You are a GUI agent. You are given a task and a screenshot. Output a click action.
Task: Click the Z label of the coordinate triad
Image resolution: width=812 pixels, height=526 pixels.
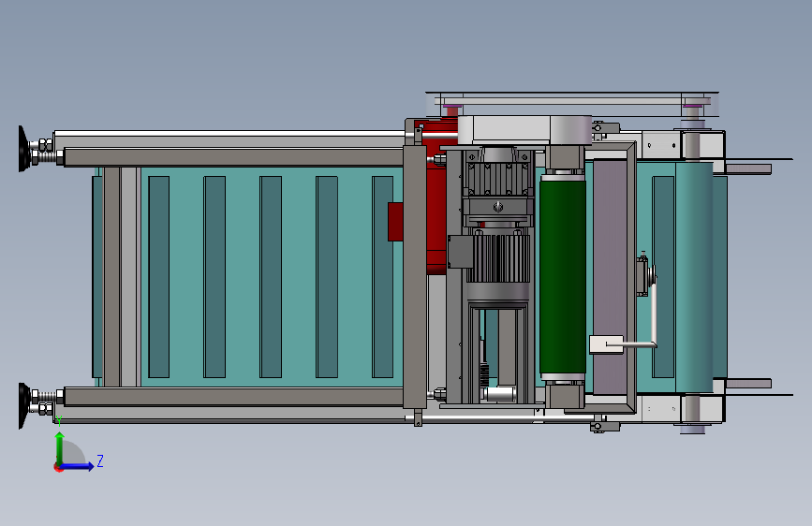100,460
